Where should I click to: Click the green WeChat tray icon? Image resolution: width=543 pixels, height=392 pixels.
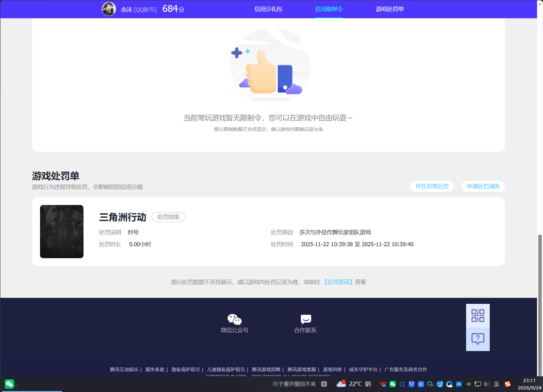point(393,384)
